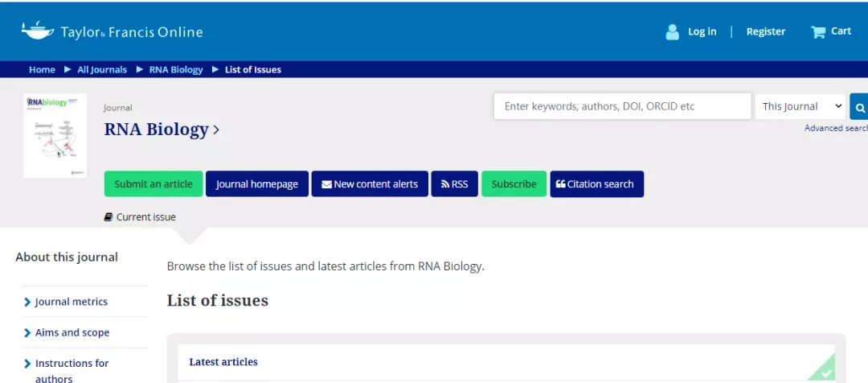Expand the Journal metrics sidebar item

point(71,302)
